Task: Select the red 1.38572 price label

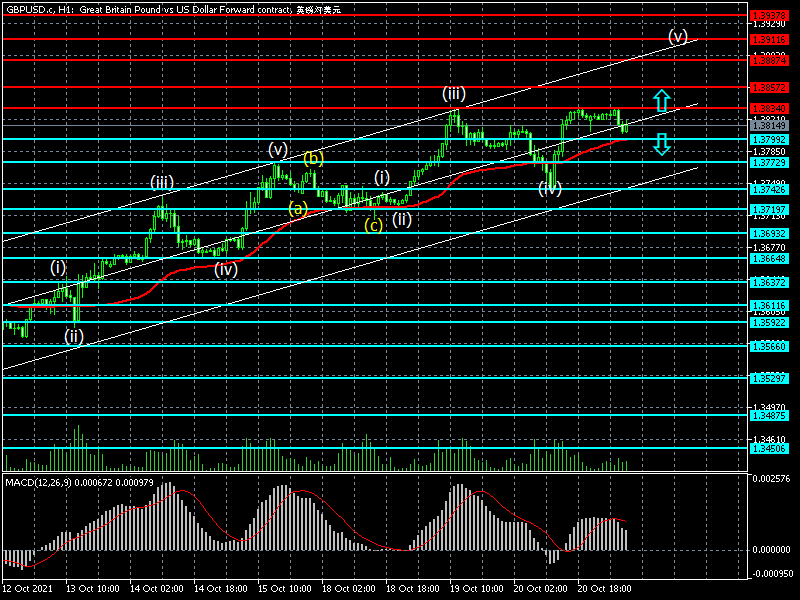Action: coord(769,88)
